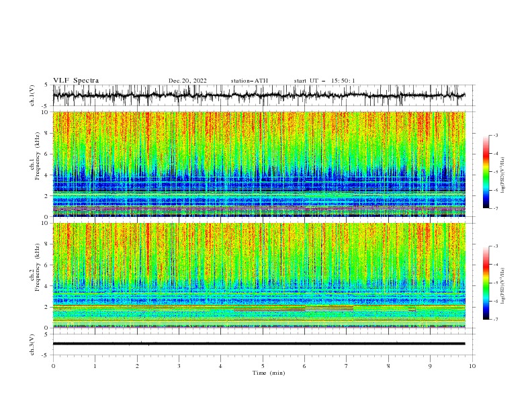Select the ch.2 spectrogram panel
The height and width of the screenshot is (411, 532).
click(259, 275)
